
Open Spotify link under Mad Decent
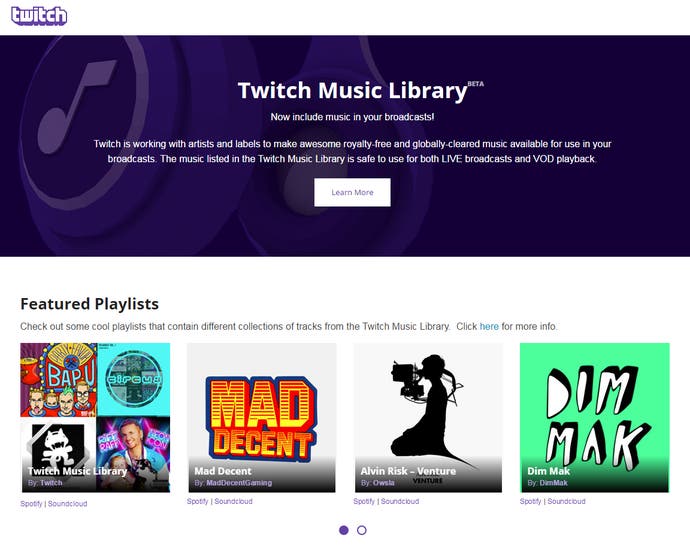tap(198, 501)
